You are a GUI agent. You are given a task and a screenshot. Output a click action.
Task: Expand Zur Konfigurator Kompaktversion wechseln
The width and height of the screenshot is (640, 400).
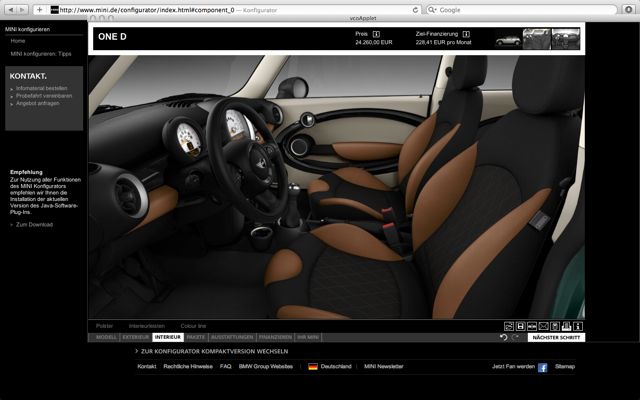tap(214, 351)
